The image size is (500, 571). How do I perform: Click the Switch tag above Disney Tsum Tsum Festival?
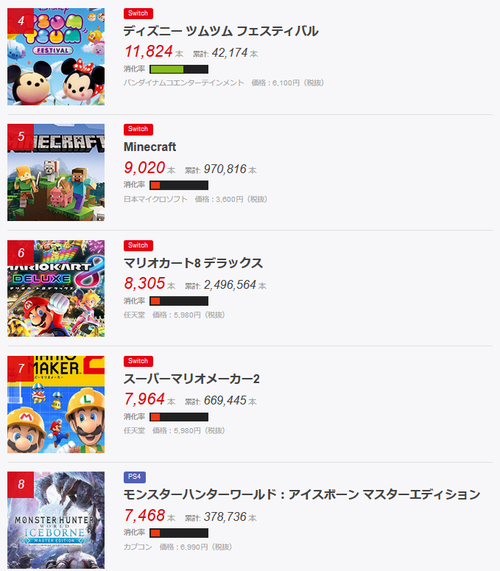coord(138,13)
